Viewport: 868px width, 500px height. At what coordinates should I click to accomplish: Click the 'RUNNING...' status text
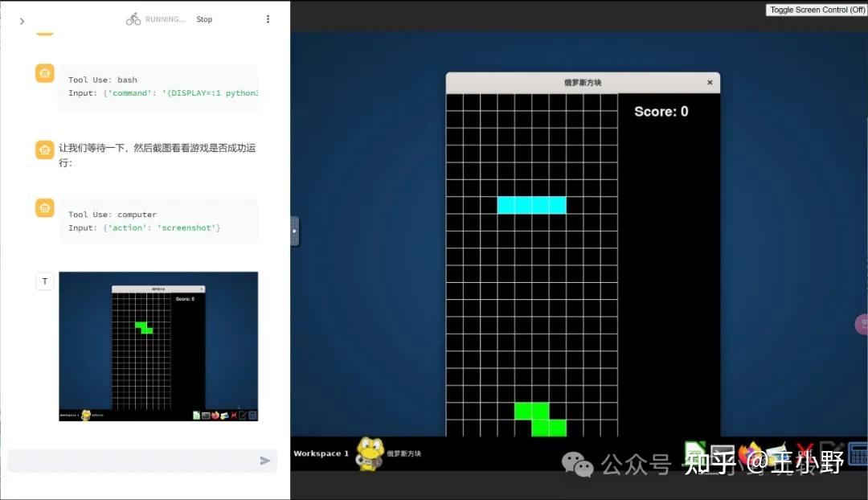point(165,19)
